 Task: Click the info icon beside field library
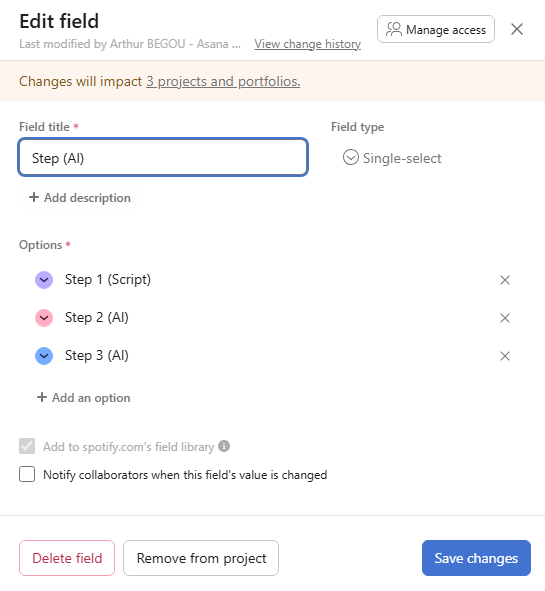(224, 446)
